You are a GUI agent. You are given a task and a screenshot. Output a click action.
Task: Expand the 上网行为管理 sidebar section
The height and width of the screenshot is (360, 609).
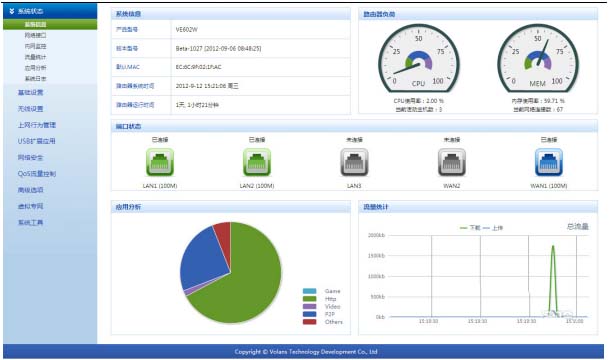click(37, 125)
